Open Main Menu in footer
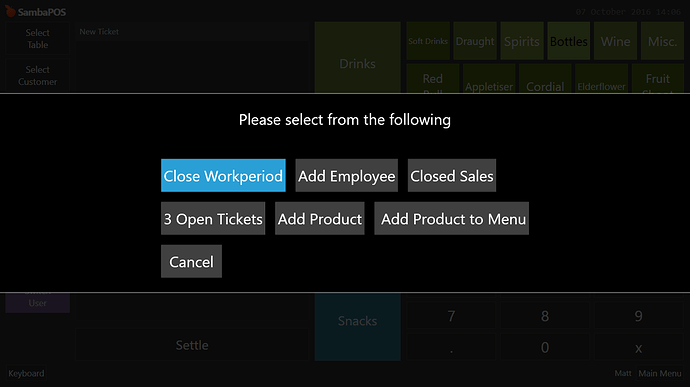690x387 pixels. pyautogui.click(x=660, y=373)
